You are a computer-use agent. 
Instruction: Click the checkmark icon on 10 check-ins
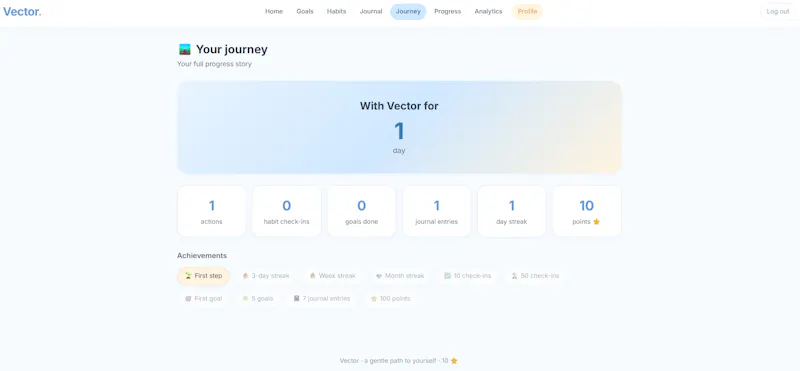pyautogui.click(x=447, y=276)
